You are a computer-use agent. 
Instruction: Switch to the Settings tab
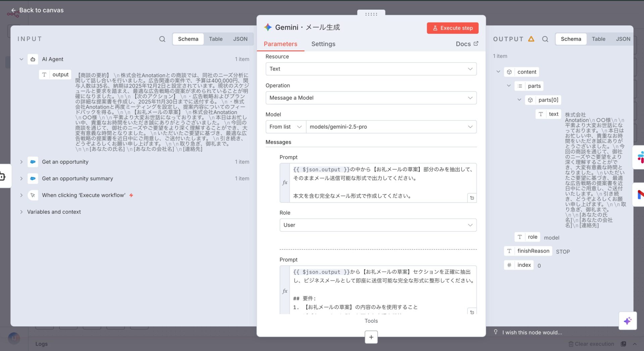[323, 44]
